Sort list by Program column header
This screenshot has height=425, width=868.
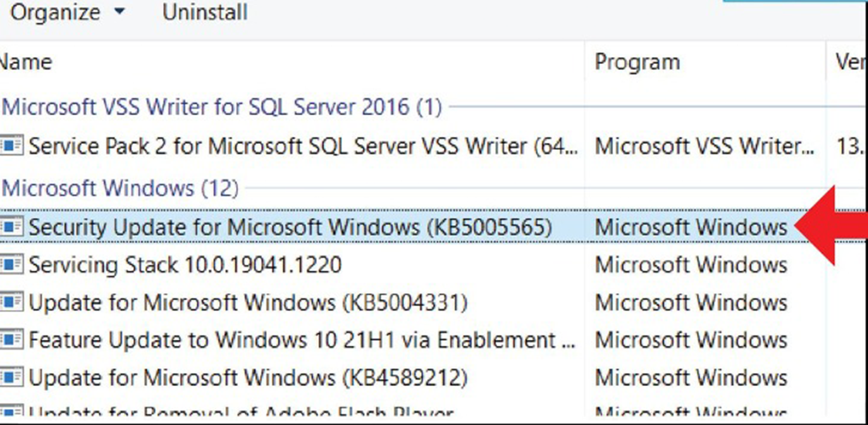[x=637, y=62]
